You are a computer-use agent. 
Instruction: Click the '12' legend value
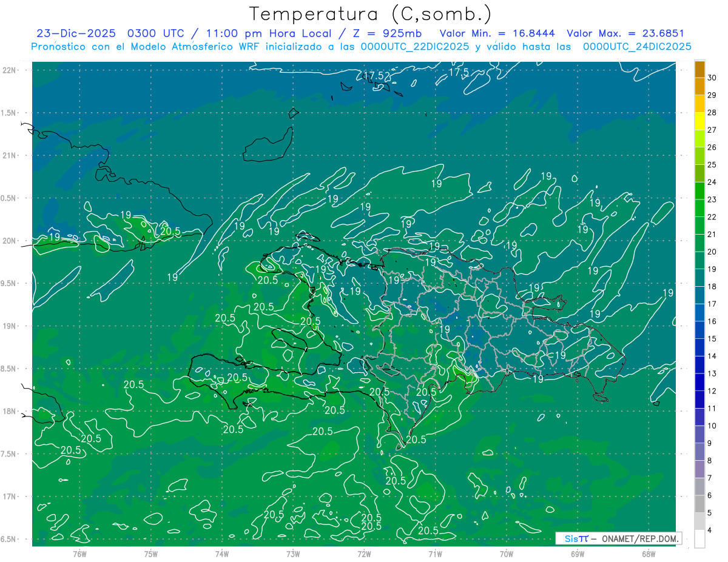tap(712, 391)
